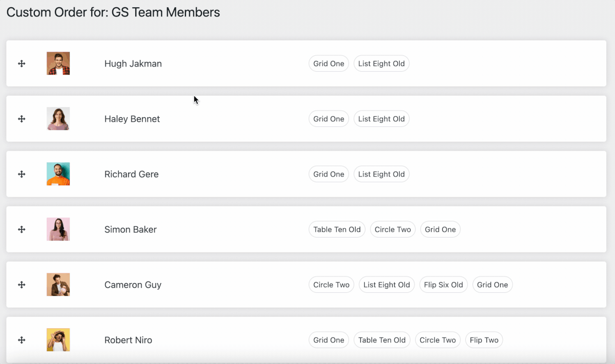Select Richard Gere's drag handle icon
The height and width of the screenshot is (364, 615).
pos(22,174)
